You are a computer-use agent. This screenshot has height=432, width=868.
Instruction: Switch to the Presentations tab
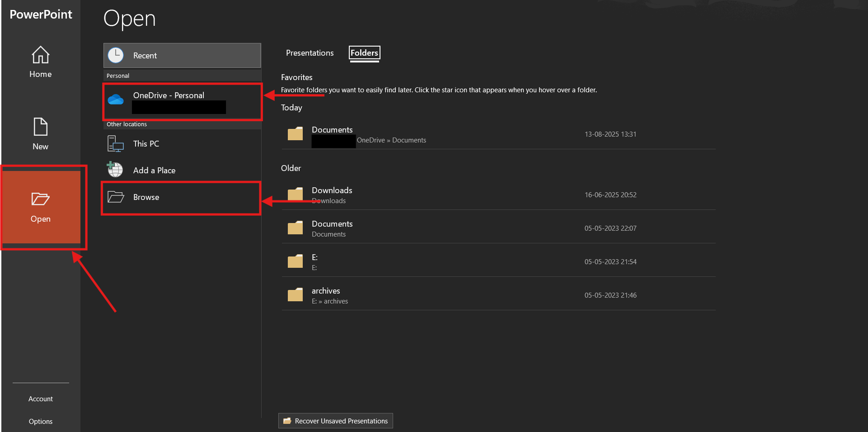310,53
